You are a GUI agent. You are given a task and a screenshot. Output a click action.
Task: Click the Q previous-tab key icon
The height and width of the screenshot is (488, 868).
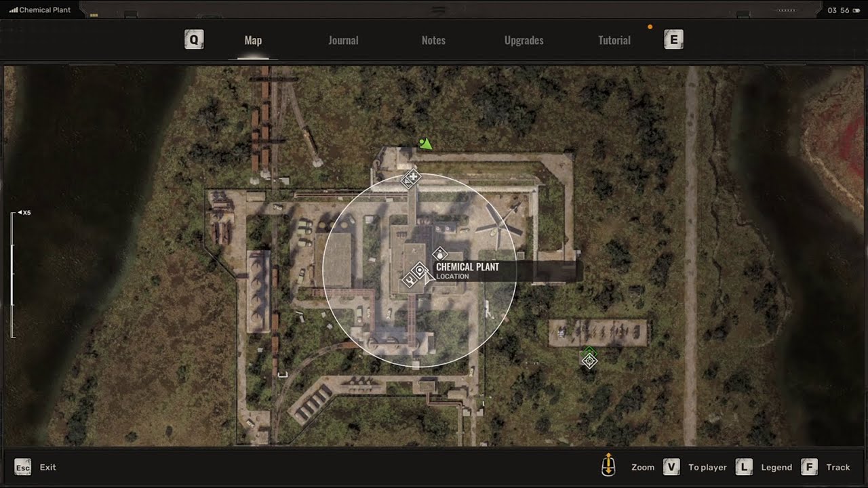pyautogui.click(x=194, y=40)
